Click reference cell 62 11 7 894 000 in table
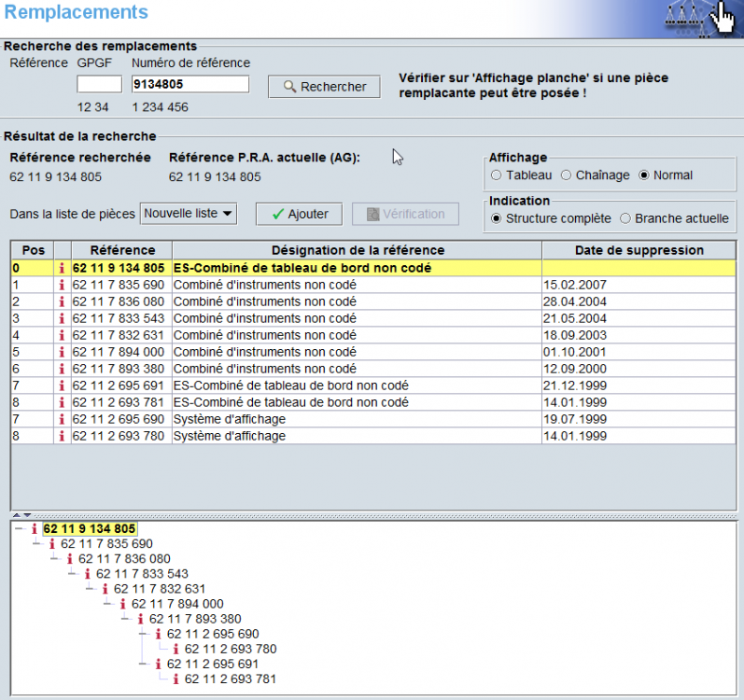Viewport: 744px width, 700px height. click(122, 353)
